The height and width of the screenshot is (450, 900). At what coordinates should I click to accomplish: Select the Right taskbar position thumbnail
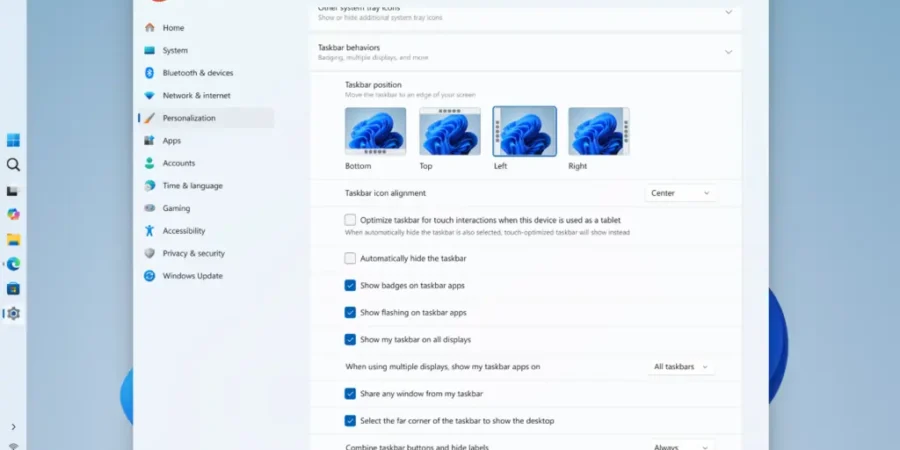click(x=599, y=131)
